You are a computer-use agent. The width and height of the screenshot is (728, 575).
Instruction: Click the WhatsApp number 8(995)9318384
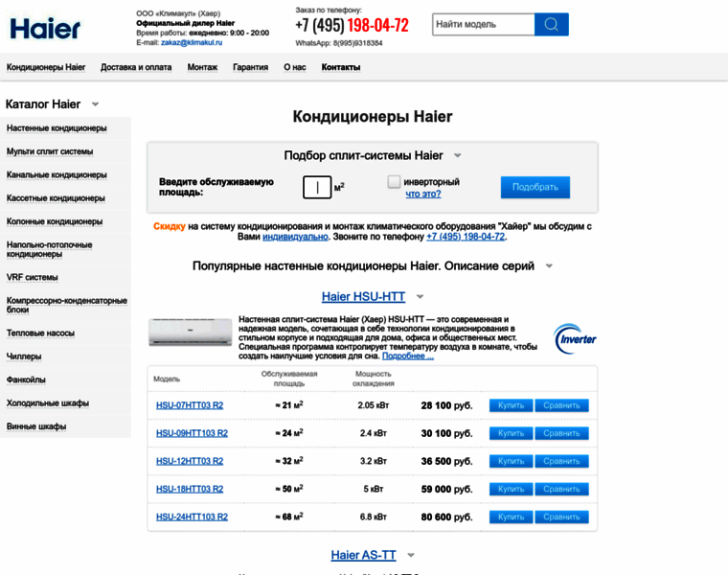pos(358,43)
